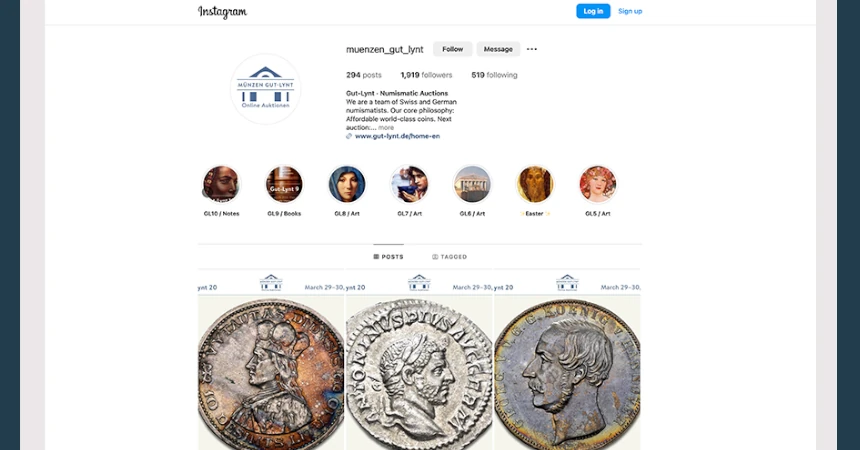The image size is (860, 450).
Task: Open the www.gut-lynt.de/home-en link
Action: pos(397,136)
